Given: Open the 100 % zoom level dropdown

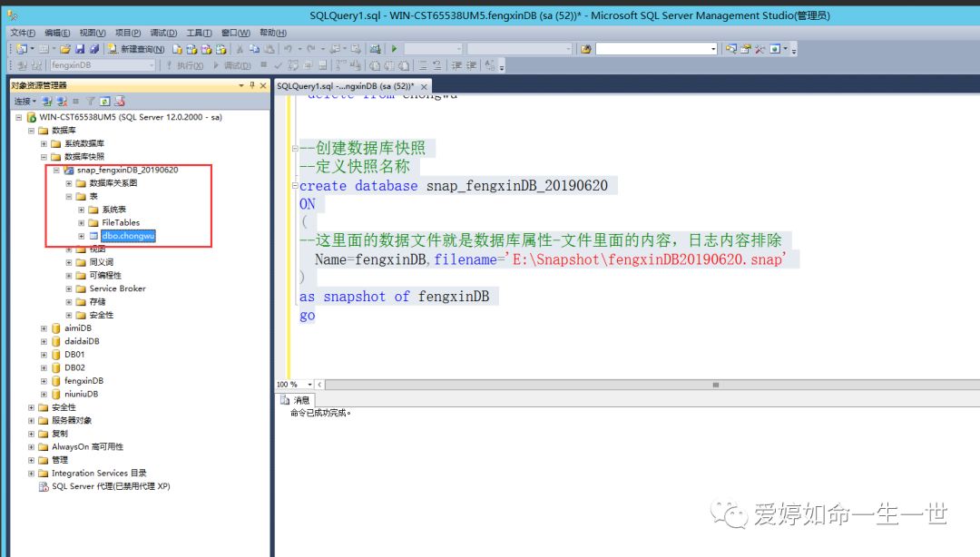Looking at the screenshot, I should point(309,385).
